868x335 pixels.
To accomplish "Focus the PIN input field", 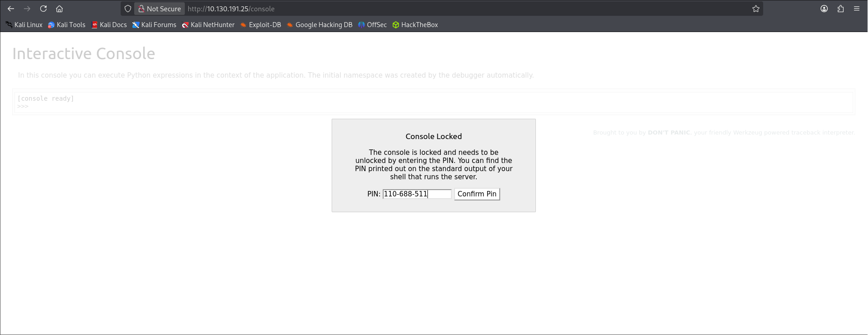I will [x=417, y=194].
